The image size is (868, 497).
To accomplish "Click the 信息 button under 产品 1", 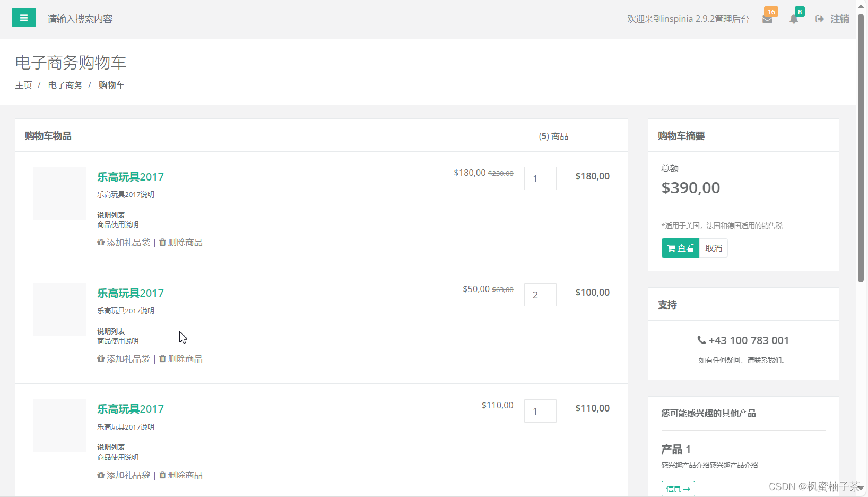I will coord(678,489).
